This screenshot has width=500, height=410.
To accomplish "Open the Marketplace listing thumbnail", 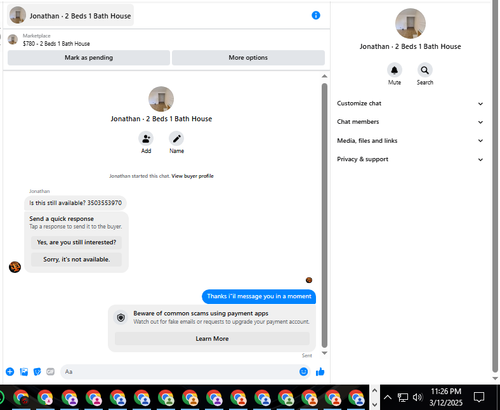I will (13, 39).
